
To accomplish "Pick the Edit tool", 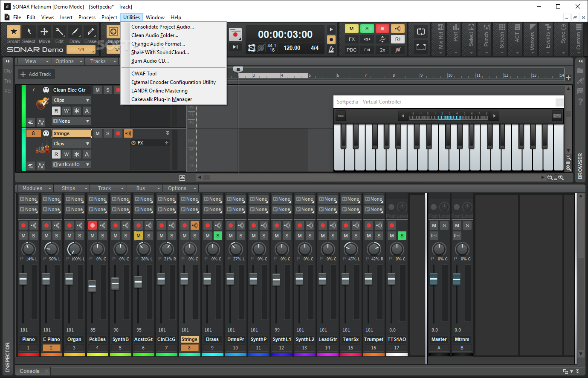I will coord(59,32).
